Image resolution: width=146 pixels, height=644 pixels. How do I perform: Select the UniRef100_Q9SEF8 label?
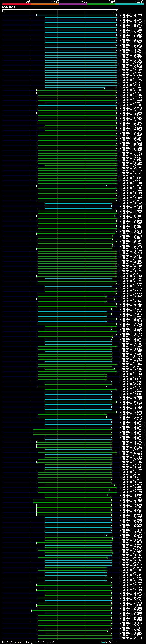click(x=131, y=85)
